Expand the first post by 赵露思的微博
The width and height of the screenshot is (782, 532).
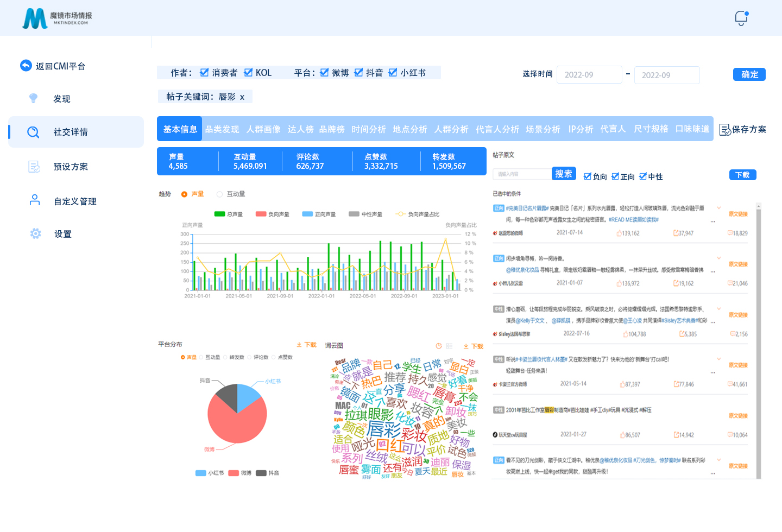[718, 208]
